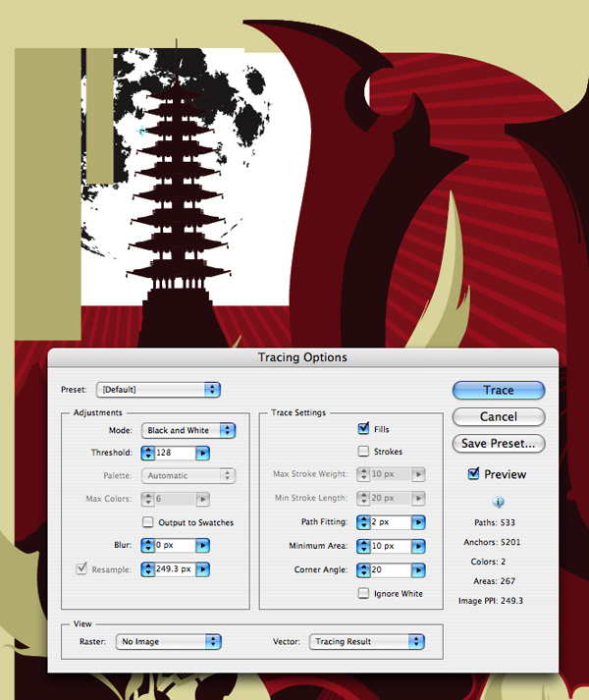
Task: Click the Resample stepper arrows
Action: click(x=148, y=569)
